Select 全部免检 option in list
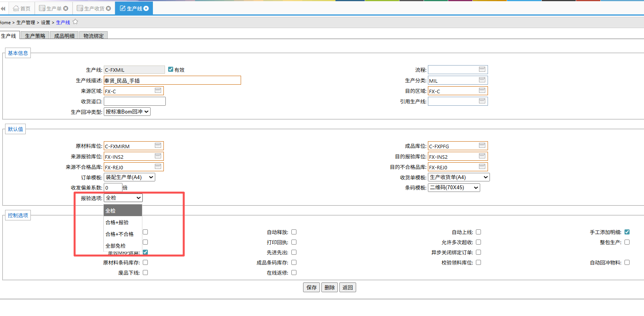The height and width of the screenshot is (316, 644). click(123, 245)
